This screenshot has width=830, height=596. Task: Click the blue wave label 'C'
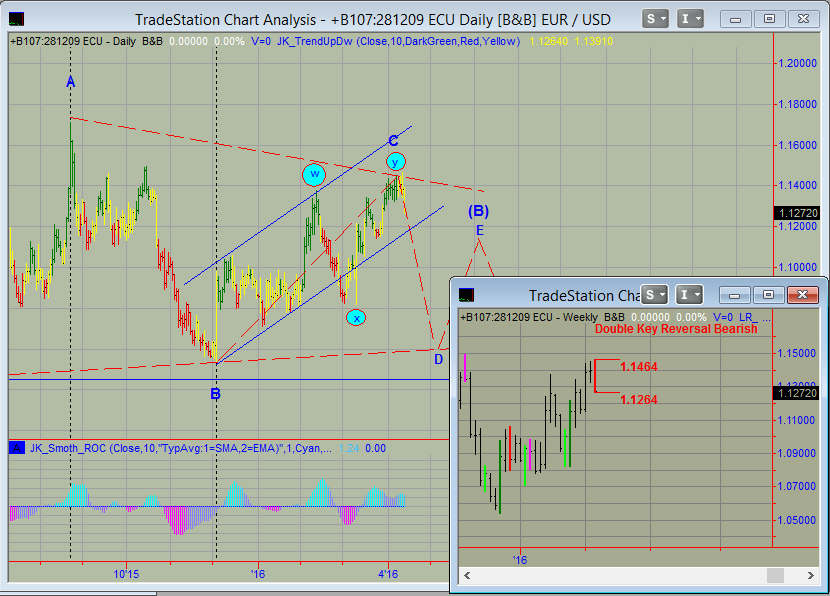[x=393, y=141]
